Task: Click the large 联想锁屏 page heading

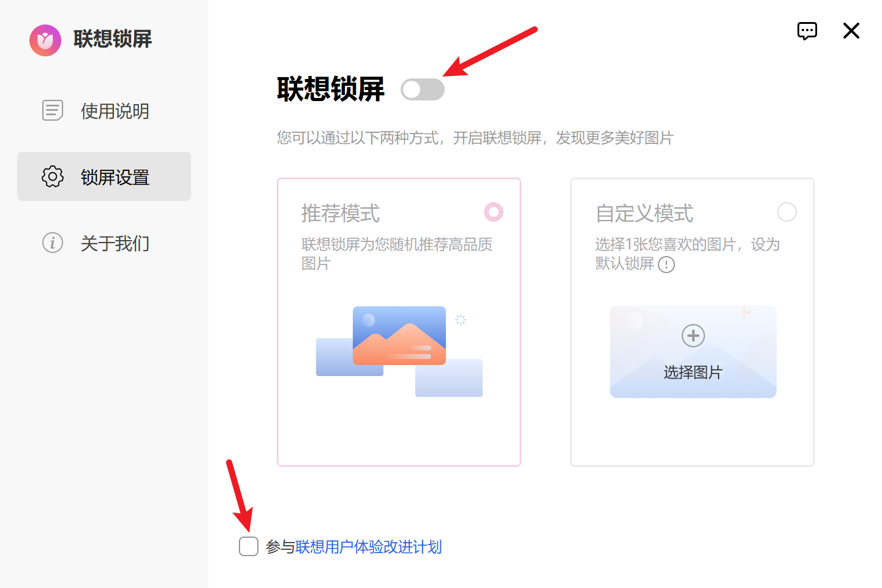Action: tap(331, 89)
